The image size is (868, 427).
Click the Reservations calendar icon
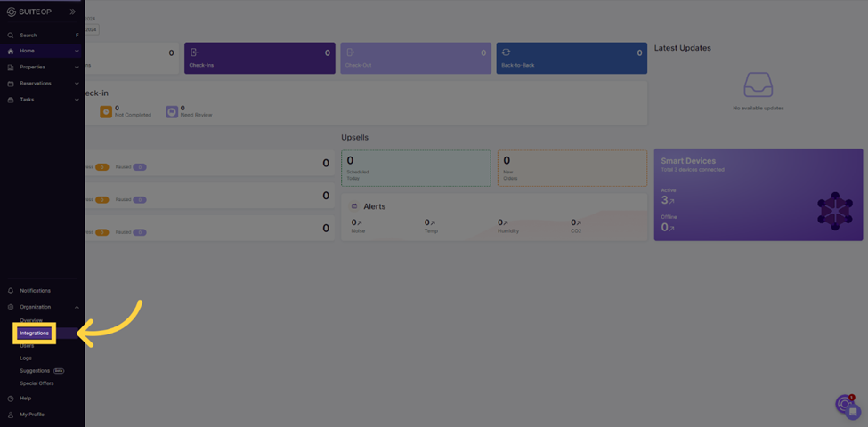tap(11, 84)
